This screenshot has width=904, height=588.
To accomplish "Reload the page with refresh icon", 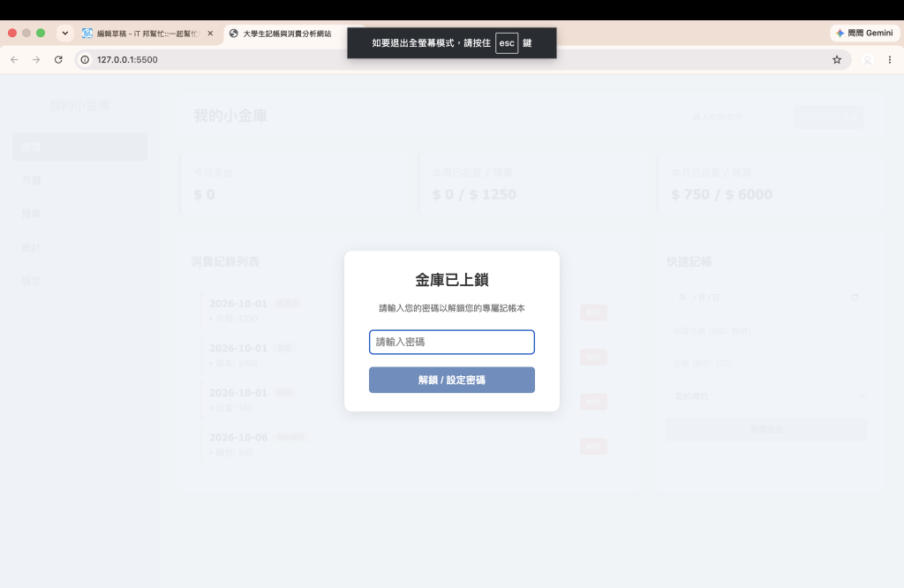I will click(58, 59).
